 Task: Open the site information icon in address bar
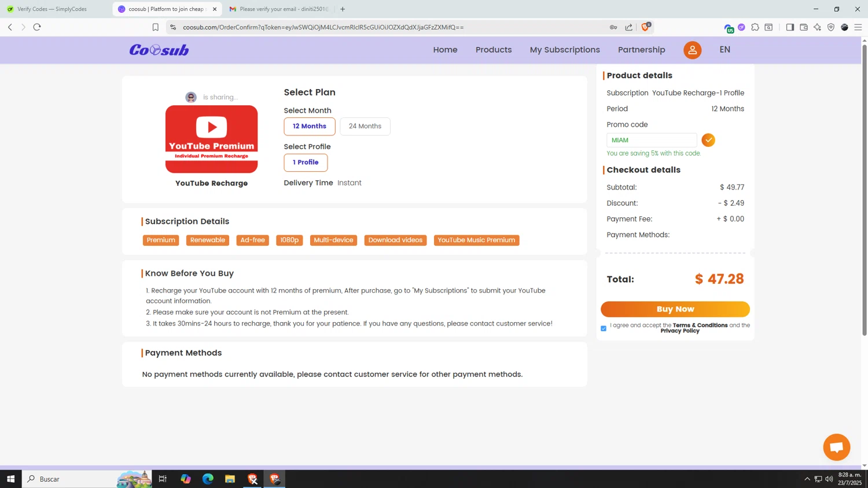(x=173, y=27)
